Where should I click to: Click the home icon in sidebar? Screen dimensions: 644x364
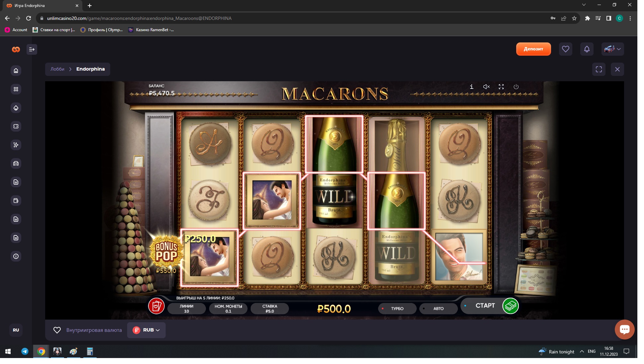pyautogui.click(x=16, y=71)
